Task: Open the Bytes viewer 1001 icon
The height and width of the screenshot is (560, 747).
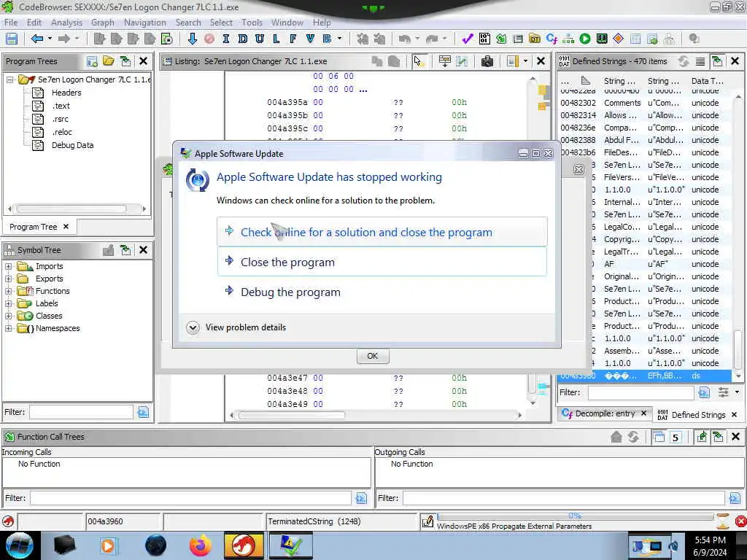Action: coord(484,39)
